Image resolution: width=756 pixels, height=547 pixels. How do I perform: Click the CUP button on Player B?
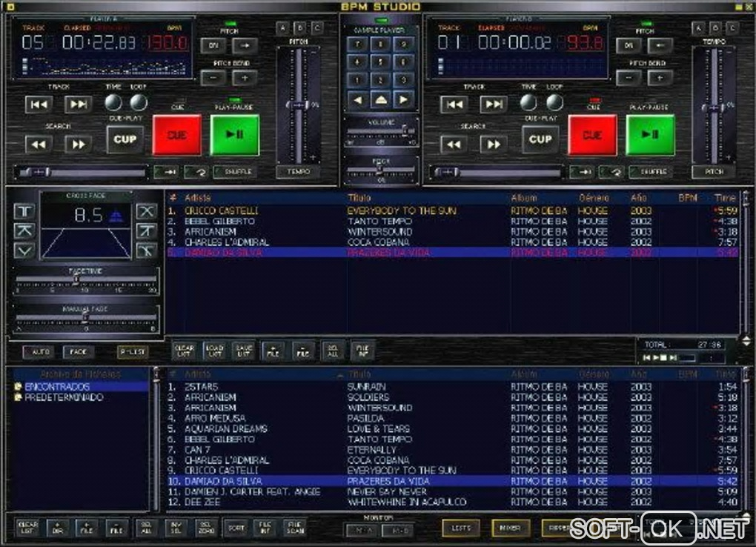540,139
